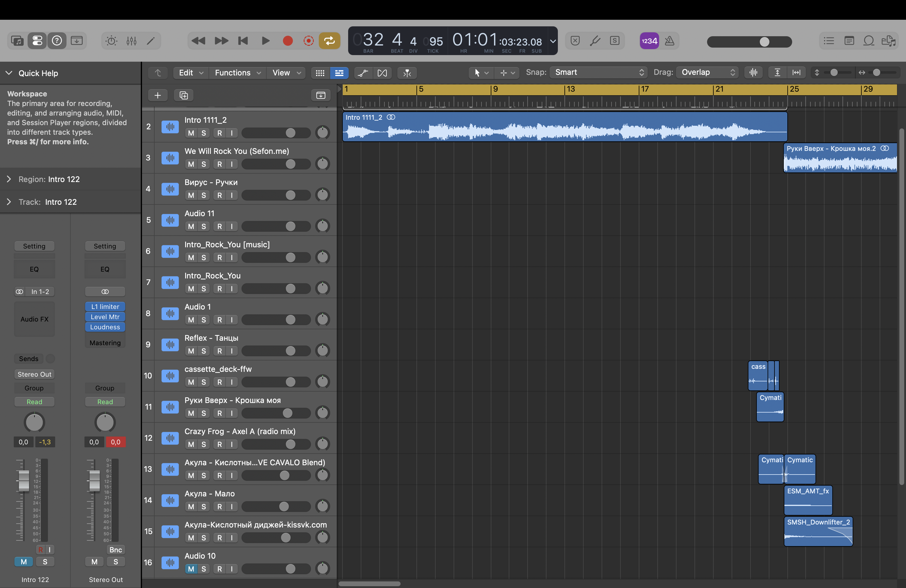
Task: Open the Tuner icon
Action: click(595, 41)
